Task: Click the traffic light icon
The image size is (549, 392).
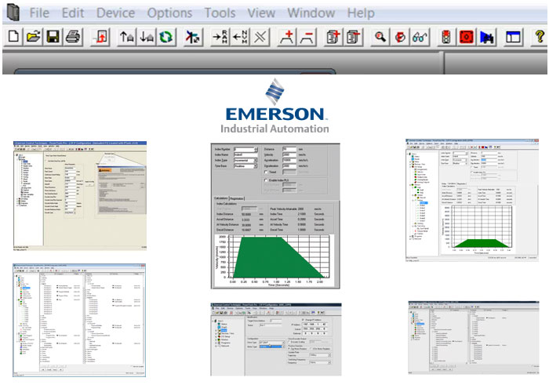Action: [446, 37]
